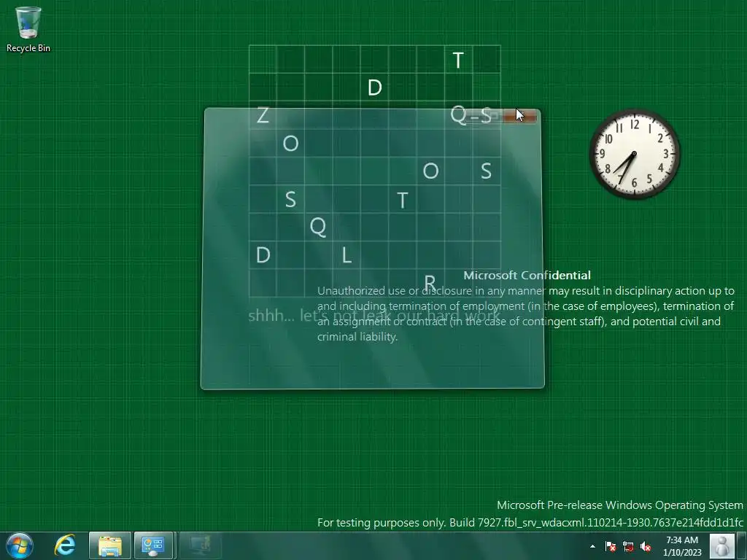Click the user tile in the taskbar

[721, 545]
